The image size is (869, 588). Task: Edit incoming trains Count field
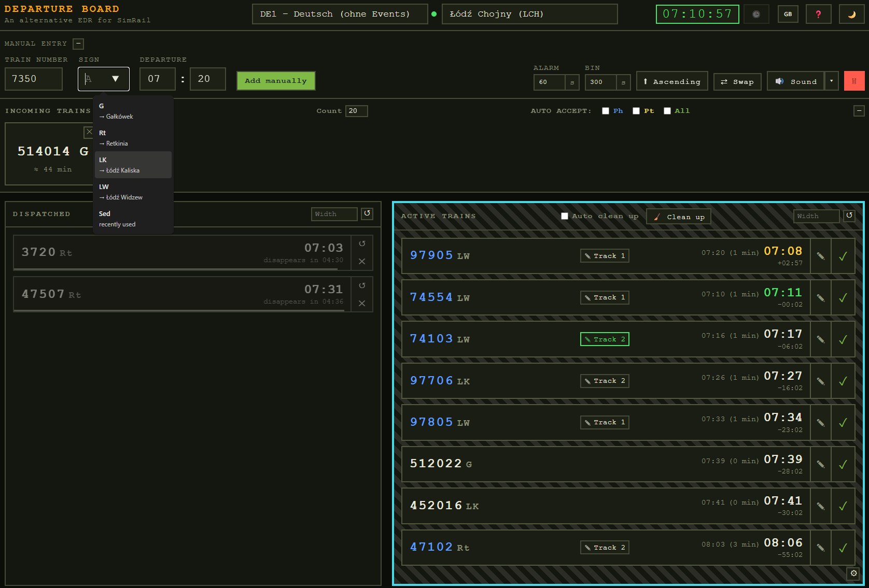pos(357,111)
